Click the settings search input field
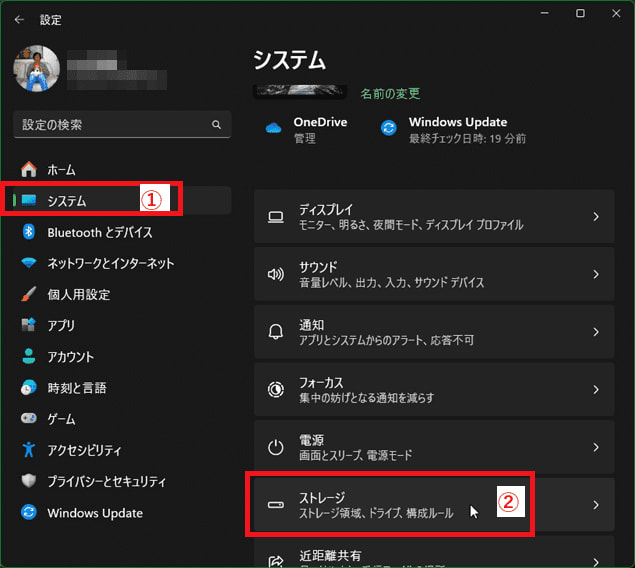 point(110,125)
